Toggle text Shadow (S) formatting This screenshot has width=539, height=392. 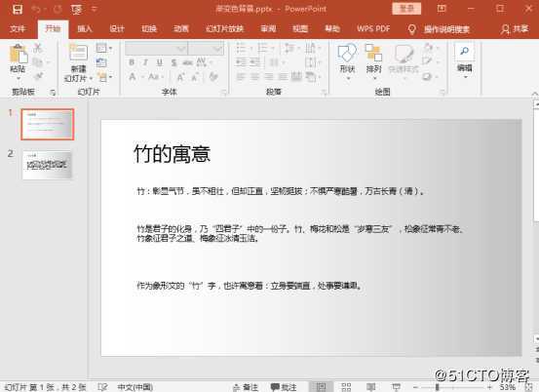click(173, 62)
